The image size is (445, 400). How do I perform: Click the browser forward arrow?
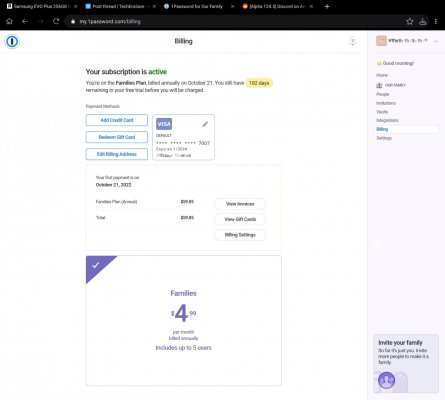pos(41,21)
